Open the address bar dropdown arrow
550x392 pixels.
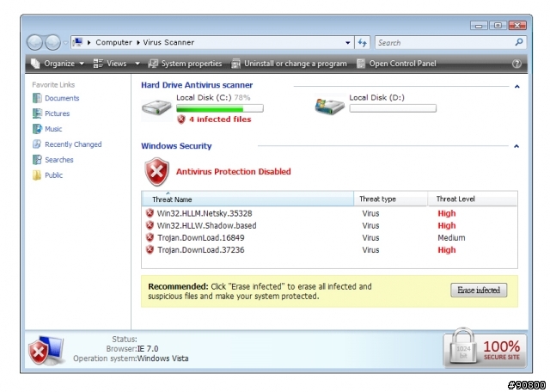pos(347,43)
